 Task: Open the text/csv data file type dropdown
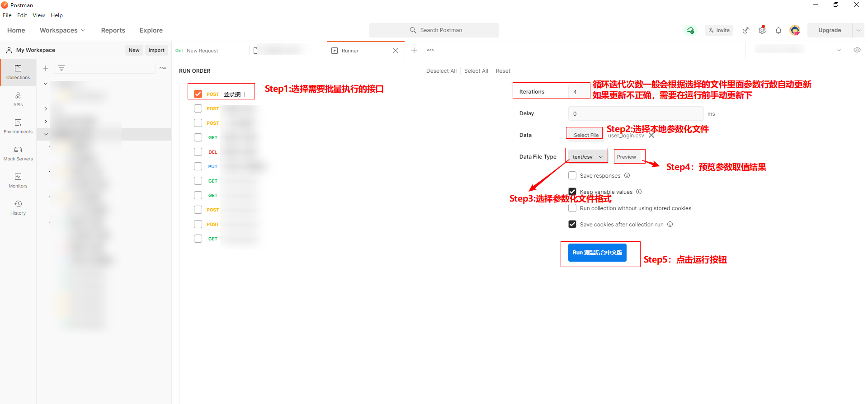pos(587,157)
